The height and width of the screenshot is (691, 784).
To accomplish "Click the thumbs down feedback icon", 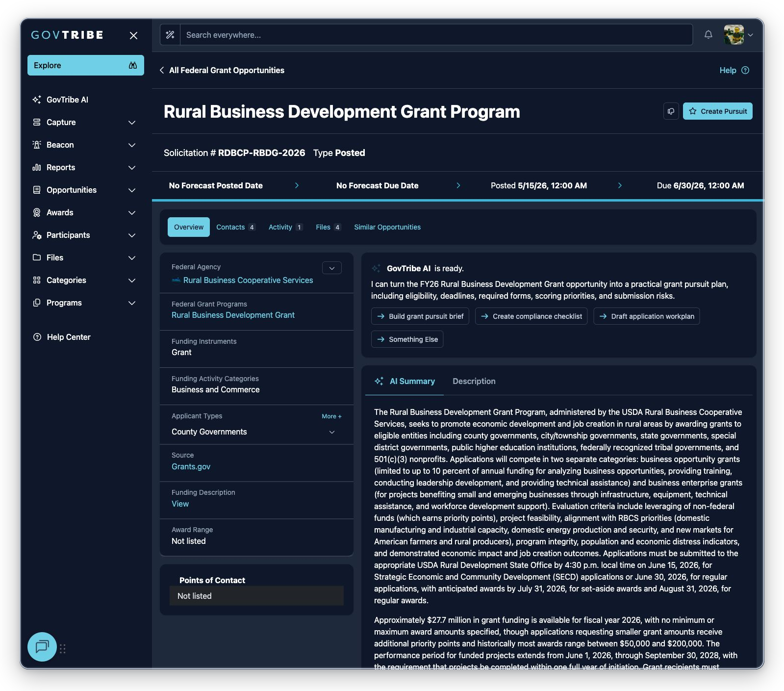I will pos(671,111).
